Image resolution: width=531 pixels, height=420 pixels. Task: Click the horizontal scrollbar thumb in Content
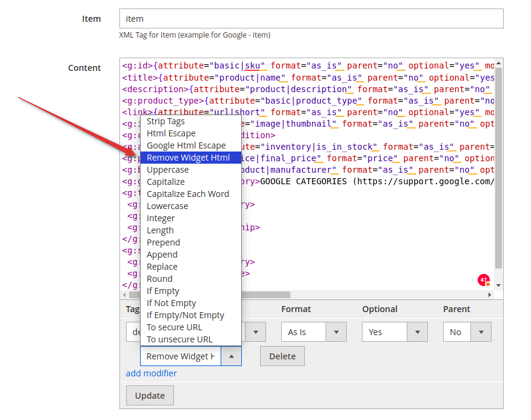(210, 295)
